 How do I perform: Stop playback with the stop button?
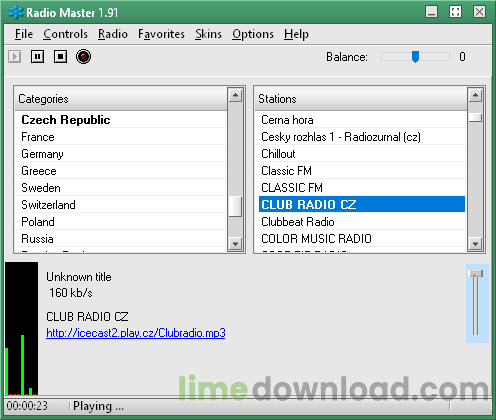[60, 57]
